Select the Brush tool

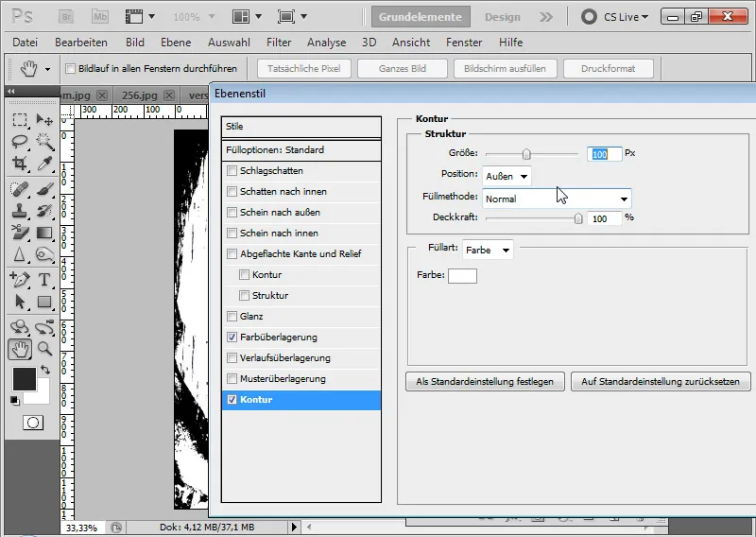[x=44, y=189]
